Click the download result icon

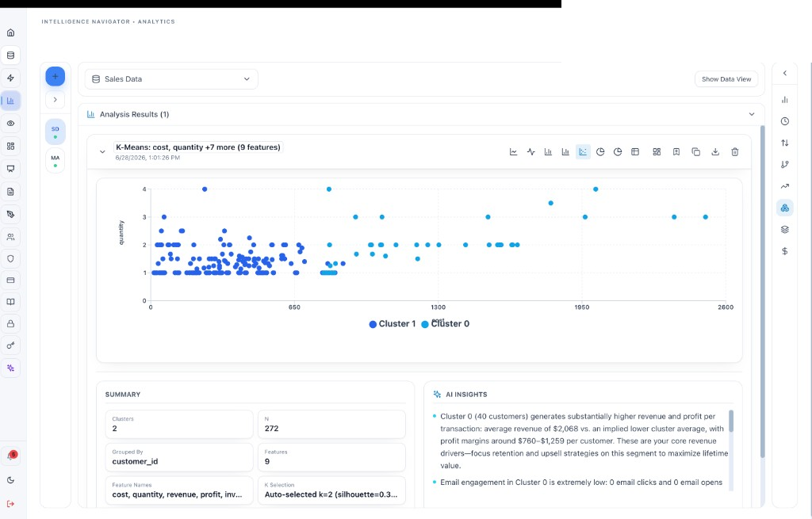[x=715, y=152]
